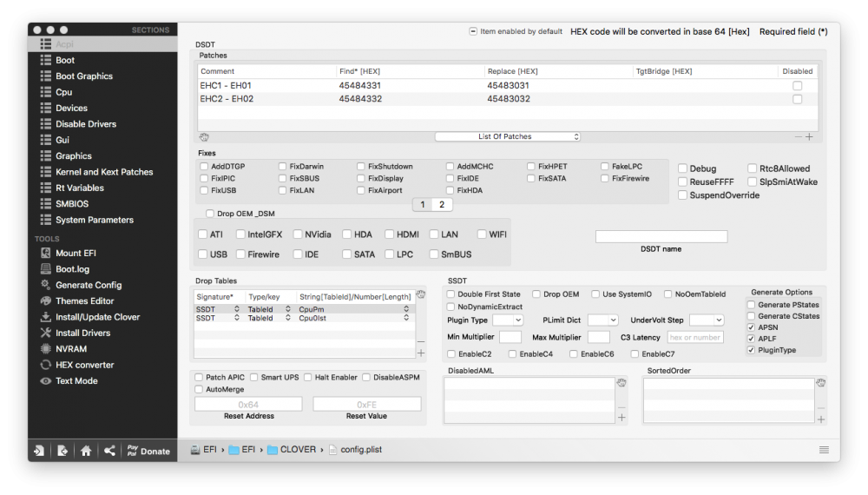
Task: Open the List Of Patches dropdown
Action: coord(508,136)
